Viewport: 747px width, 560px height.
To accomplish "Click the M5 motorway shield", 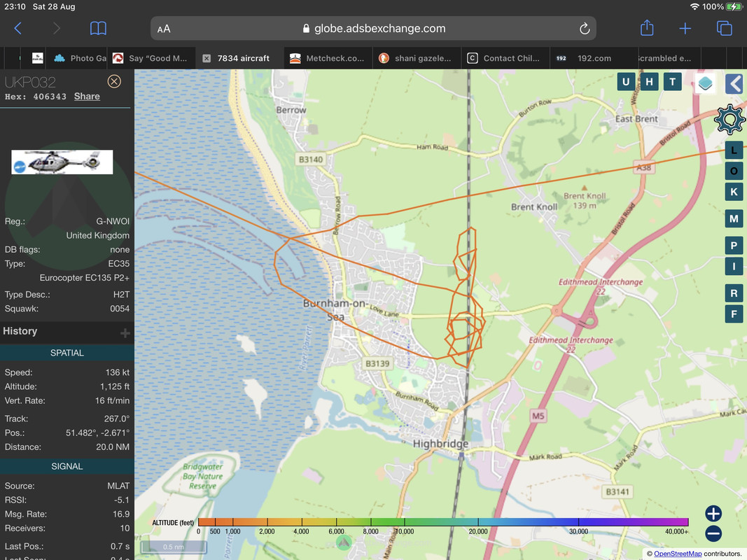I will 538,416.
